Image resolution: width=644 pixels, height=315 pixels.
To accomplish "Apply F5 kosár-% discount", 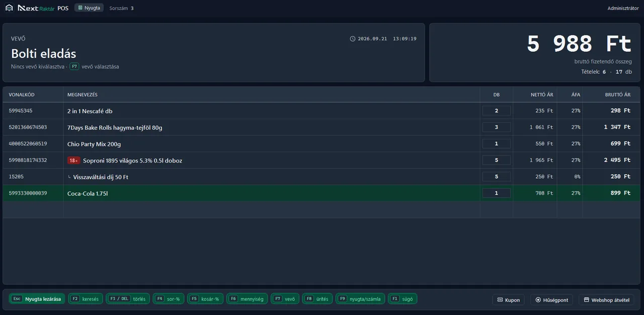I will (x=205, y=299).
